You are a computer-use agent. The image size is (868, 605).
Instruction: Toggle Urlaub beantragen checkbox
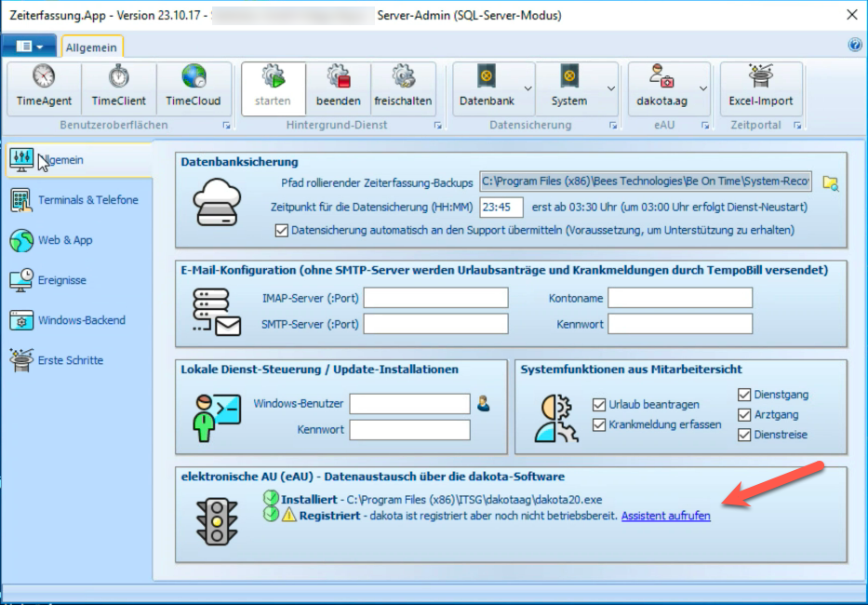pyautogui.click(x=599, y=405)
